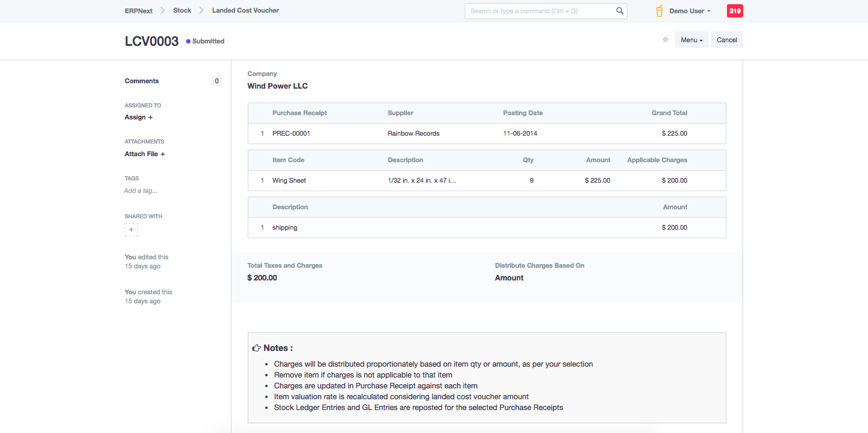Click the comments count bubble
This screenshot has width=868, height=433.
click(216, 81)
